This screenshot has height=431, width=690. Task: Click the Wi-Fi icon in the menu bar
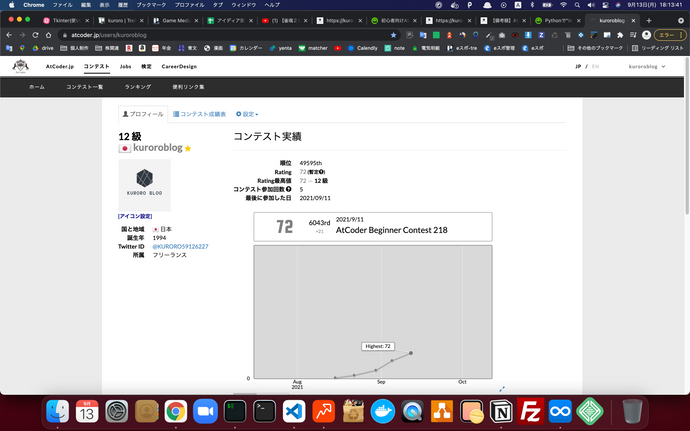563,5
